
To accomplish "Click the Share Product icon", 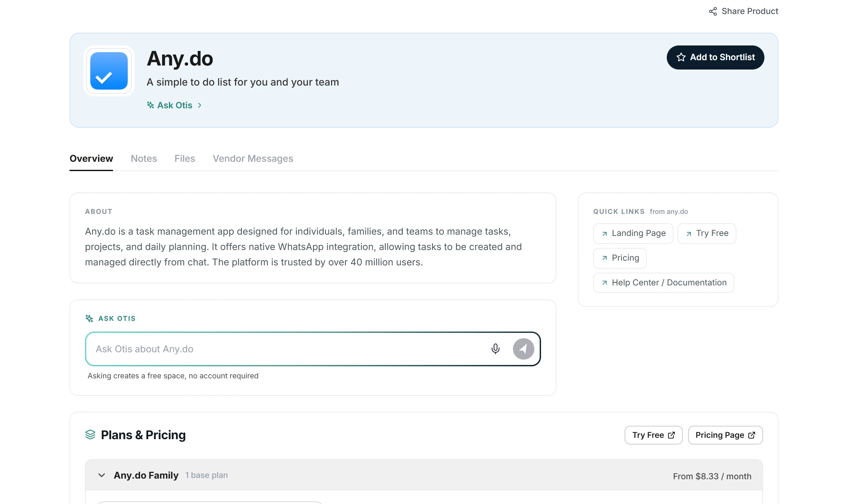I will tap(713, 11).
